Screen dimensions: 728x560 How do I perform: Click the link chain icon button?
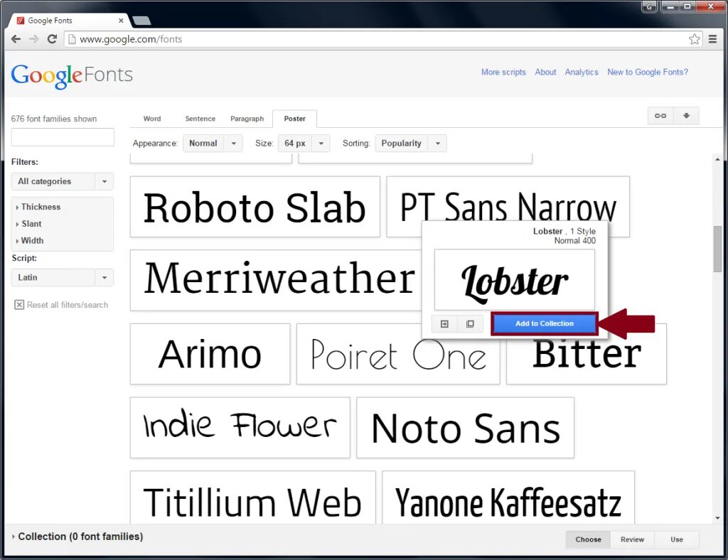pyautogui.click(x=660, y=116)
